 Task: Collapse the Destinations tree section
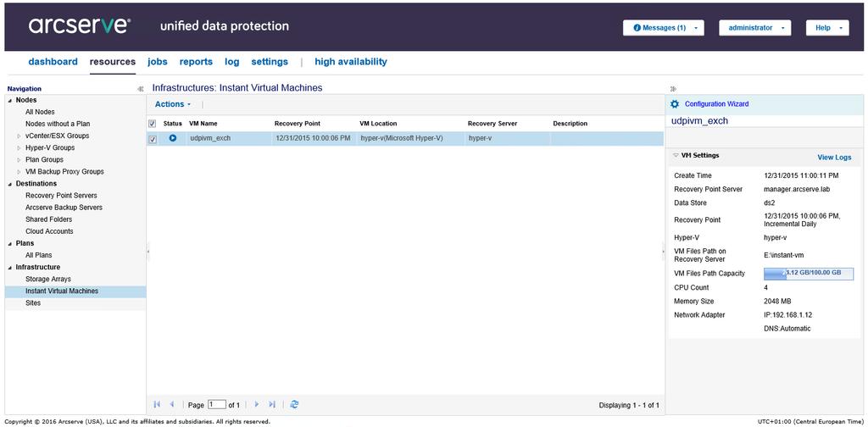click(x=10, y=184)
